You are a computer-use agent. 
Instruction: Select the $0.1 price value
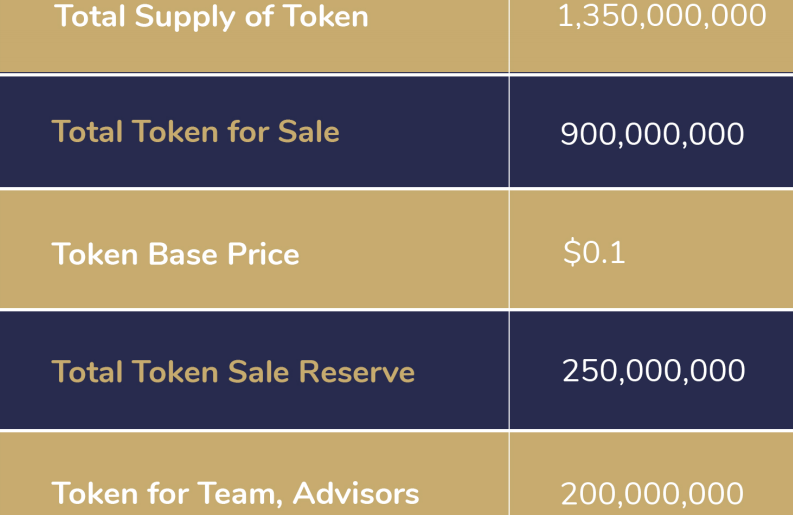point(594,252)
